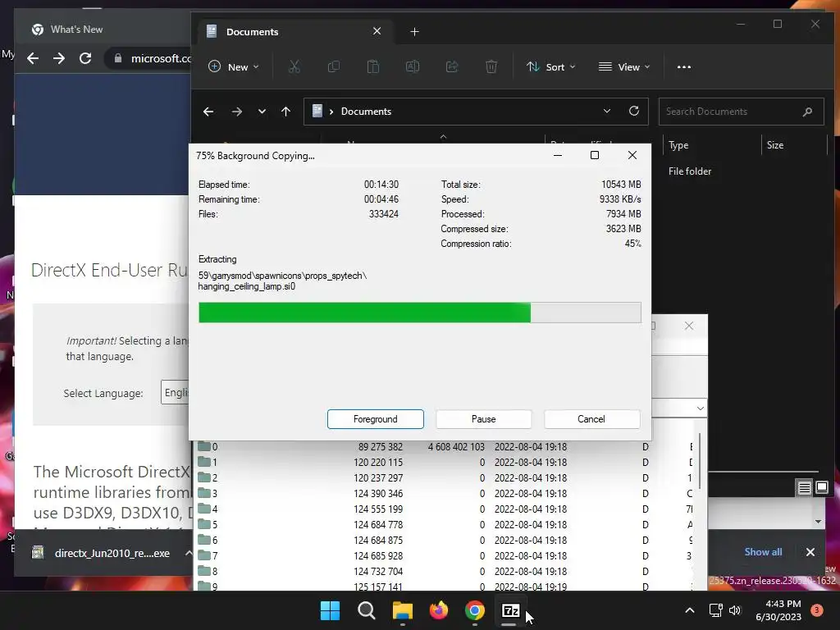840x630 pixels.
Task: Click packed size 4 608 402 103
Action: click(x=456, y=447)
